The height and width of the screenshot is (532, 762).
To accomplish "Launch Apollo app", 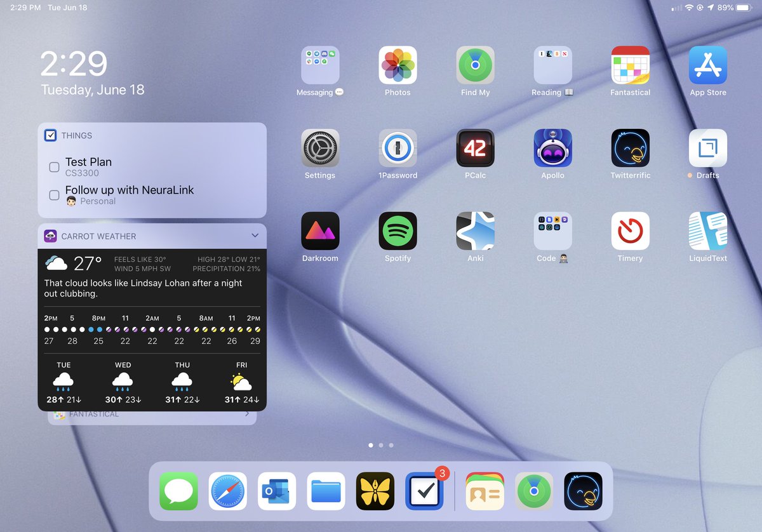I will coord(552,148).
